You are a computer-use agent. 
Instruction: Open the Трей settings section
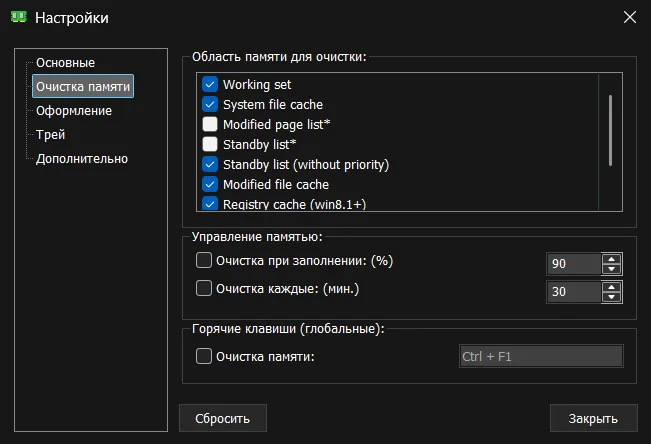(x=51, y=135)
